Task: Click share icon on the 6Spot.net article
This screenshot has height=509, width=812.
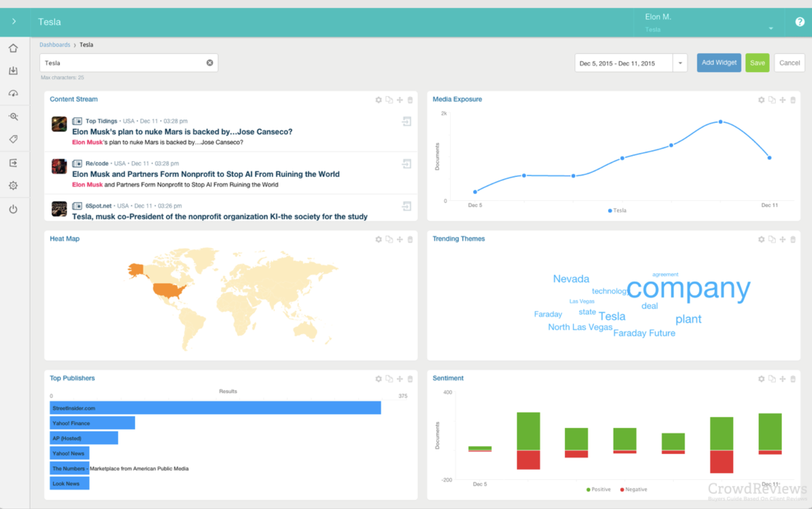Action: 407,206
